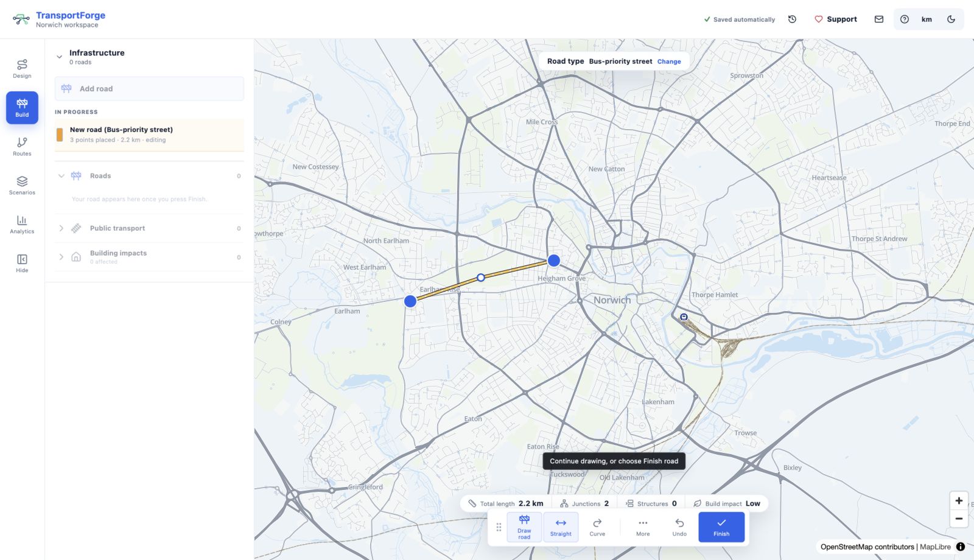
Task: Open version history clock icon
Action: [792, 19]
